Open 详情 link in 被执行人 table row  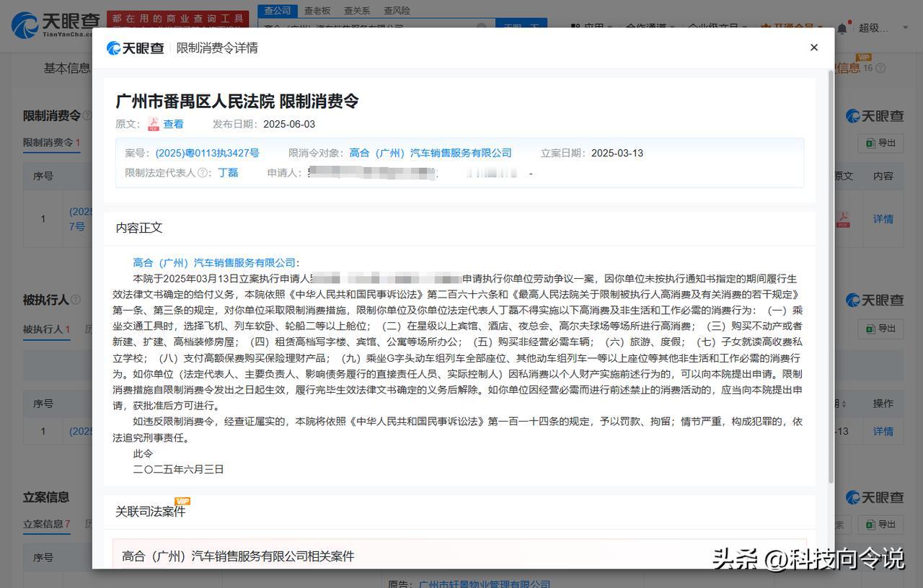point(883,431)
